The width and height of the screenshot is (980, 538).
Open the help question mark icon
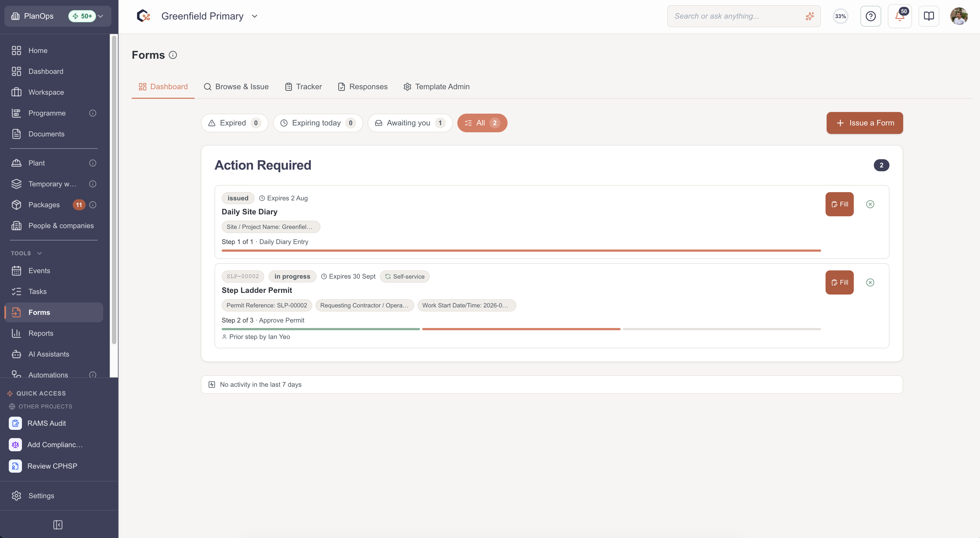[871, 16]
